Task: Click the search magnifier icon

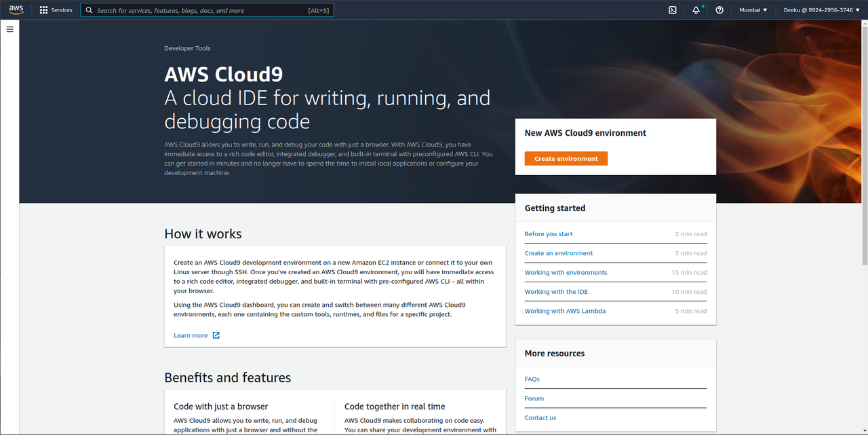Action: (89, 10)
